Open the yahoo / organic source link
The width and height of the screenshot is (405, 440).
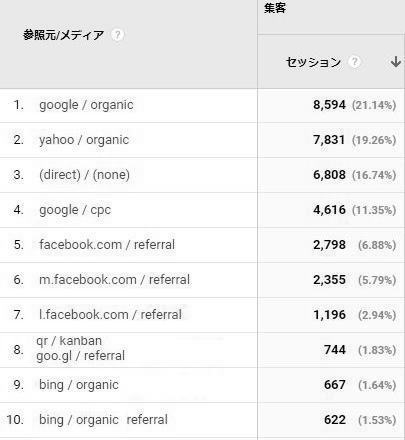click(x=84, y=140)
